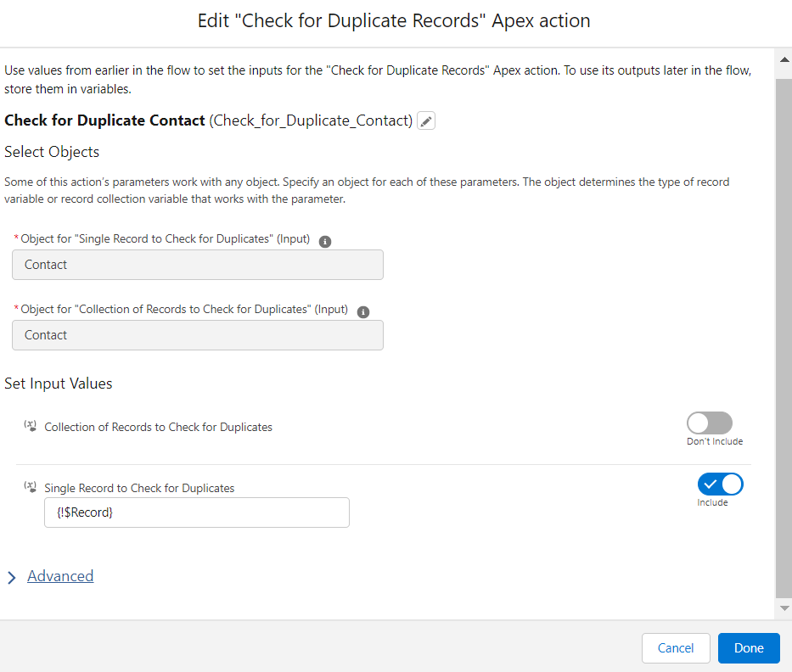
Task: Open the Collection of Records object Contact field
Action: click(198, 335)
